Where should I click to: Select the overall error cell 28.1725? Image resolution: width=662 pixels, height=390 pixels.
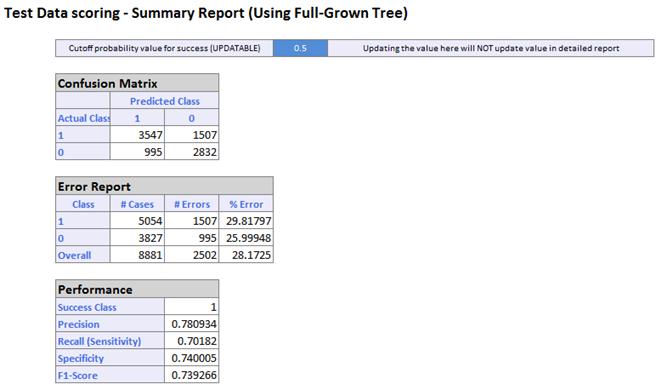[246, 255]
